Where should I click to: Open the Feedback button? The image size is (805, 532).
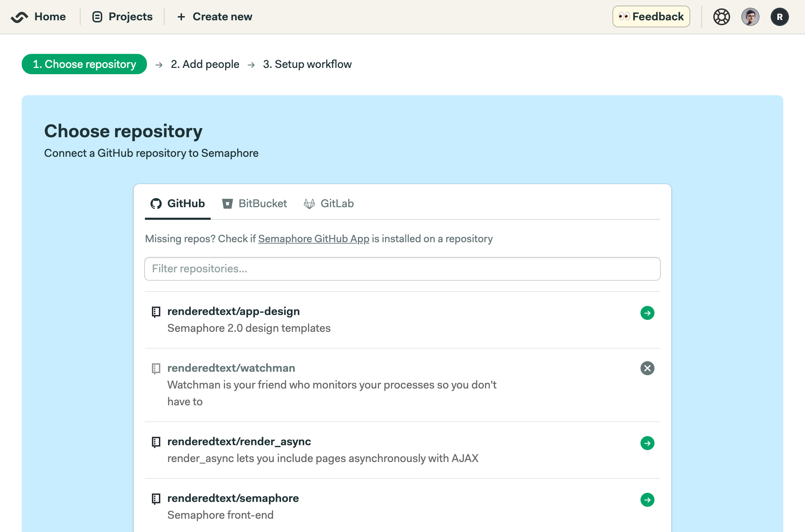pos(651,16)
